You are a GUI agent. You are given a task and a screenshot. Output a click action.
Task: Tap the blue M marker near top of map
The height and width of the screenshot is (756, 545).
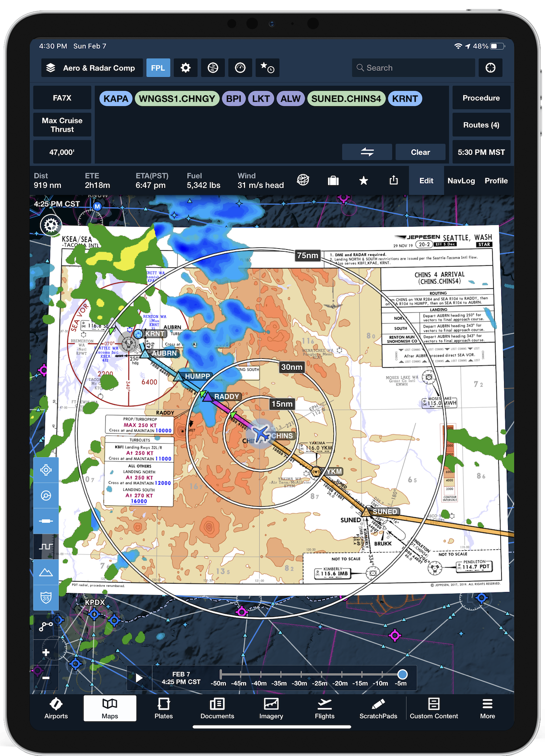point(97,206)
